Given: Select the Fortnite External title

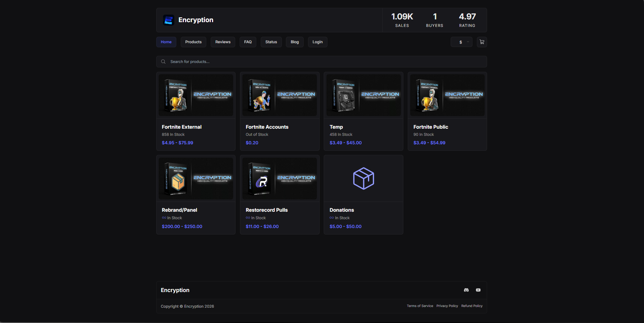Looking at the screenshot, I should (182, 127).
